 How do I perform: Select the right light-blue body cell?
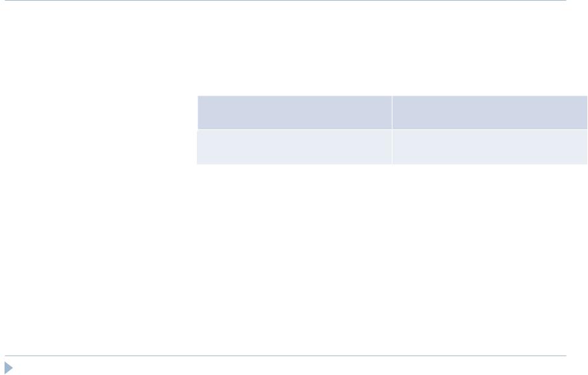point(490,147)
